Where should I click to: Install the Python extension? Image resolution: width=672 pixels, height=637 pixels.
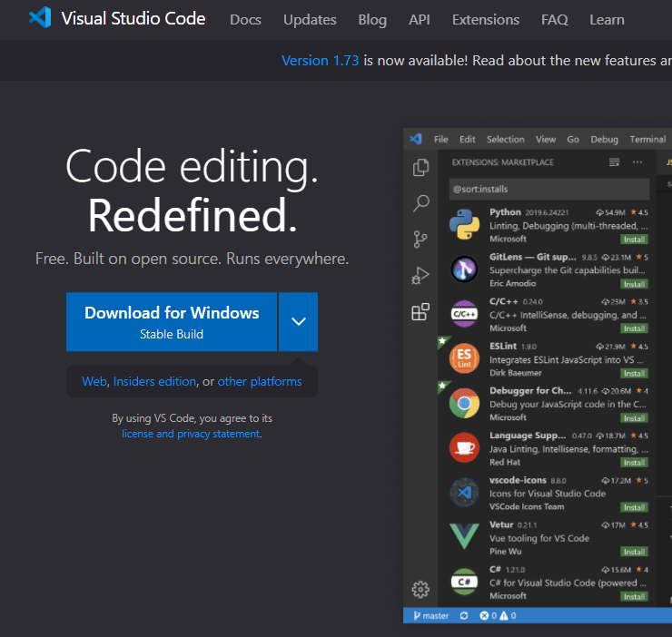coord(634,239)
